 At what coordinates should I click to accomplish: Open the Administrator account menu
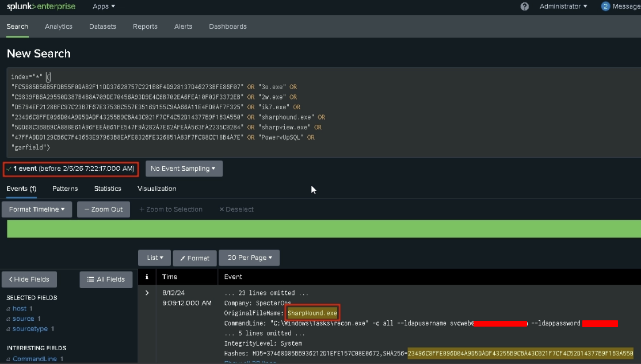pos(563,6)
